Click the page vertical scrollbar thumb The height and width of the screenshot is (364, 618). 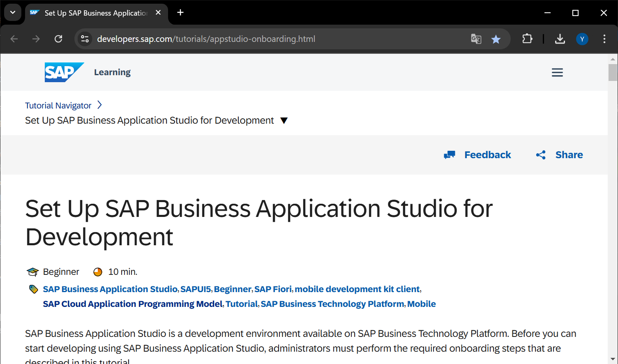[x=613, y=72]
